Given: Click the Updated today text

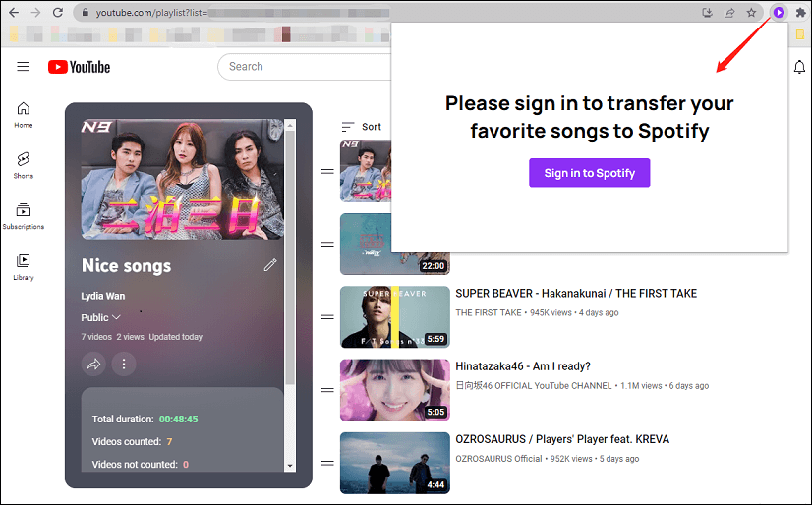Looking at the screenshot, I should click(x=176, y=337).
